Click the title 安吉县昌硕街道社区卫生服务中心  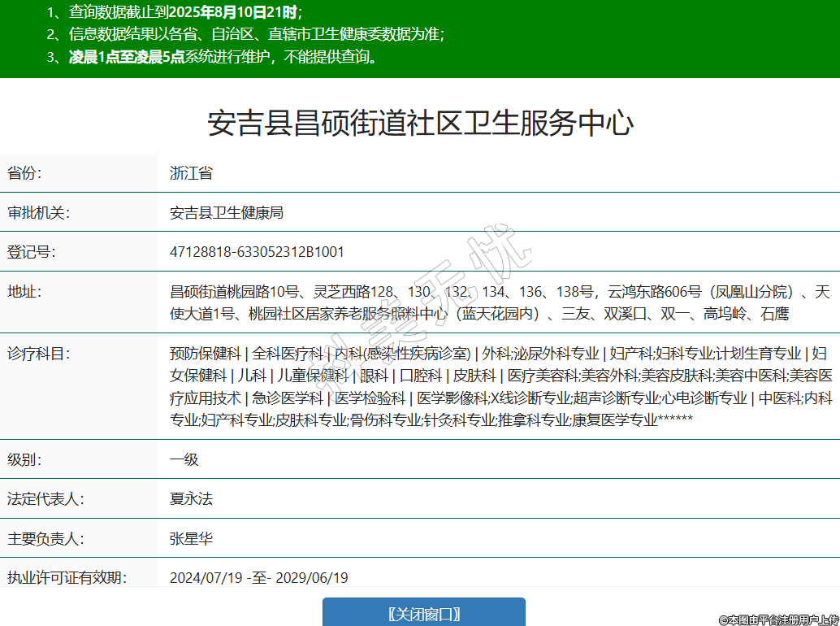pyautogui.click(x=420, y=123)
